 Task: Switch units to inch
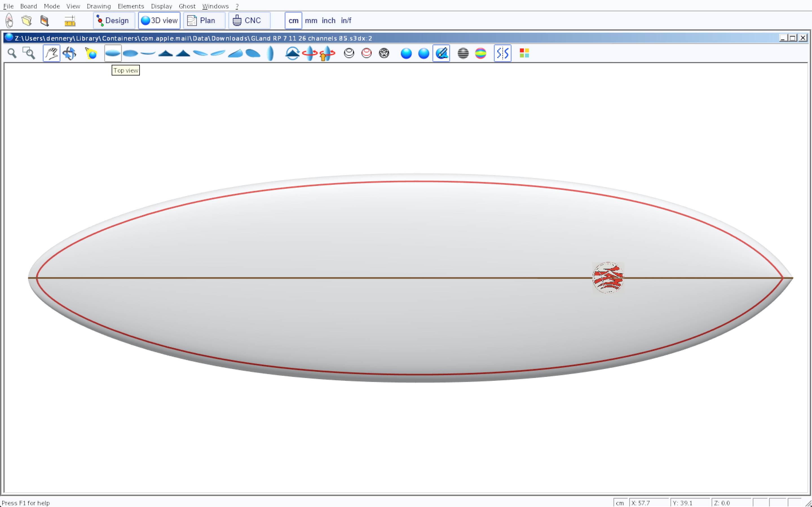click(328, 21)
